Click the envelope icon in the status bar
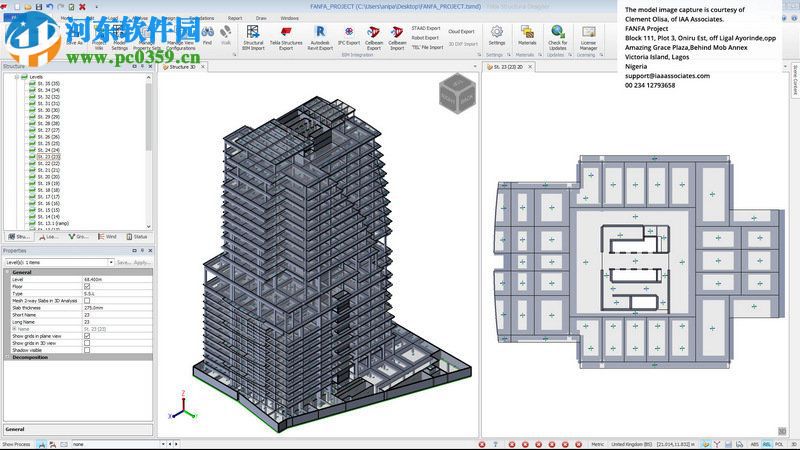Viewport: 800px width, 450px height. click(64, 444)
